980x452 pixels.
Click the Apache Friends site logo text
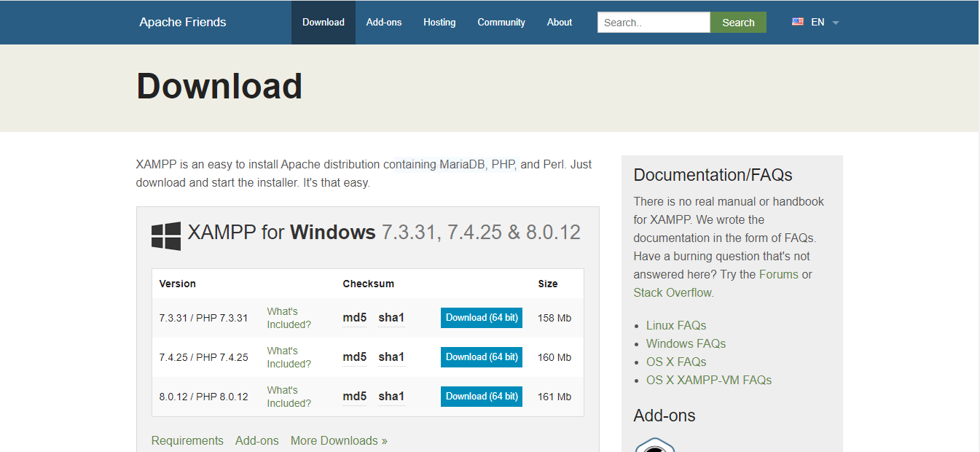click(183, 23)
